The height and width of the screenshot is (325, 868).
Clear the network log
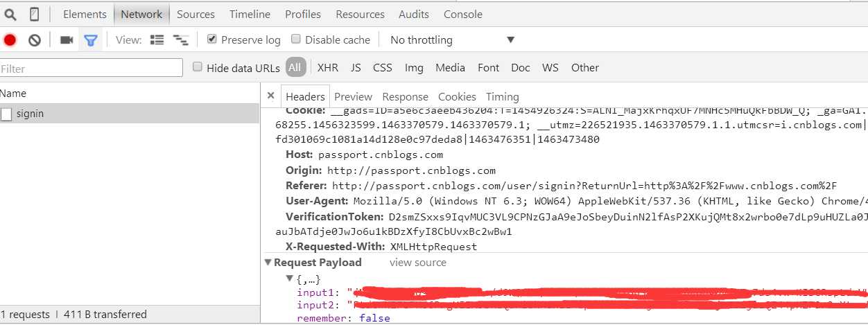[x=34, y=40]
